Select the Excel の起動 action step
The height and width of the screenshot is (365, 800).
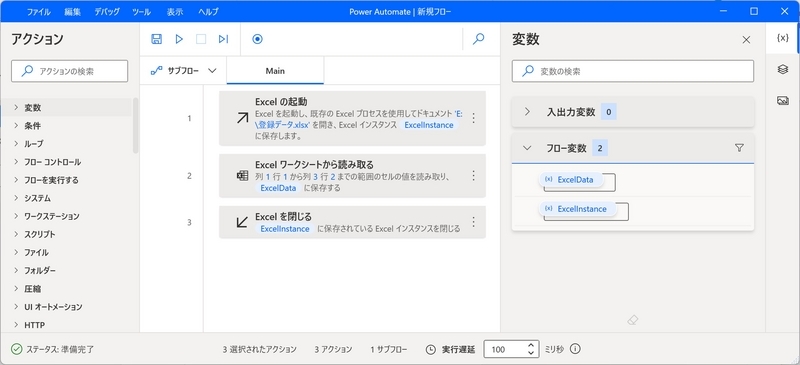[x=352, y=118]
